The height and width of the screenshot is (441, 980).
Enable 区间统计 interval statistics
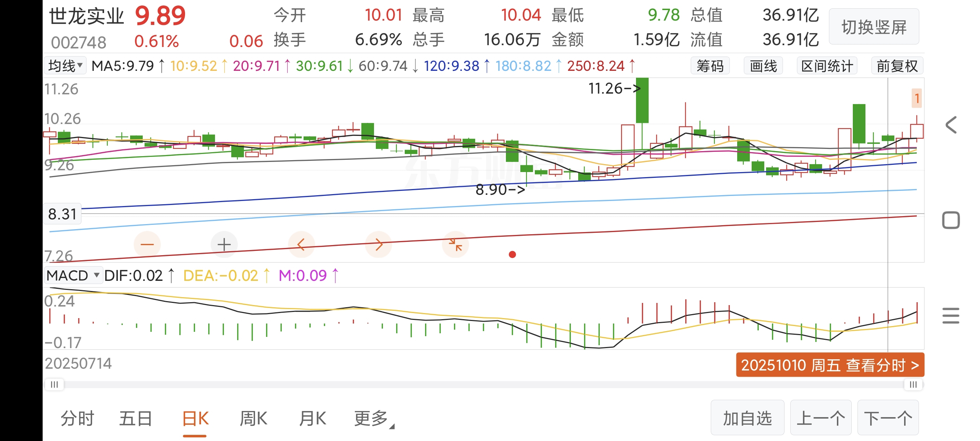click(x=827, y=66)
